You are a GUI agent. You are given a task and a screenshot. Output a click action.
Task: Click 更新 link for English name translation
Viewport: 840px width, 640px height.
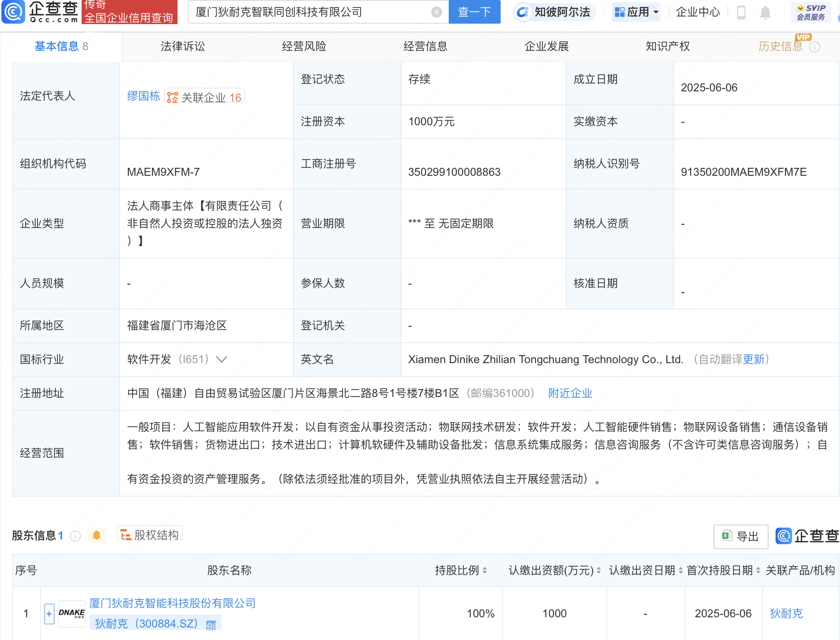(x=754, y=359)
